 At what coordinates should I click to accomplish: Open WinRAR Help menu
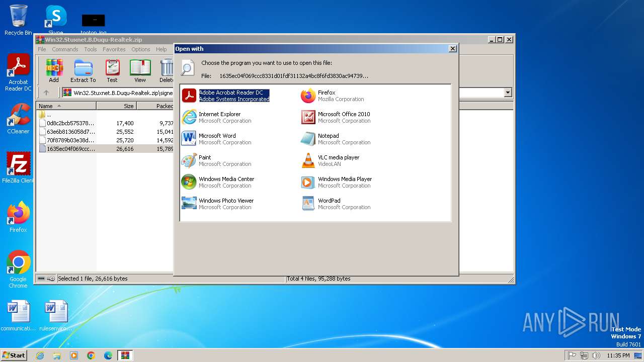pos(161,49)
